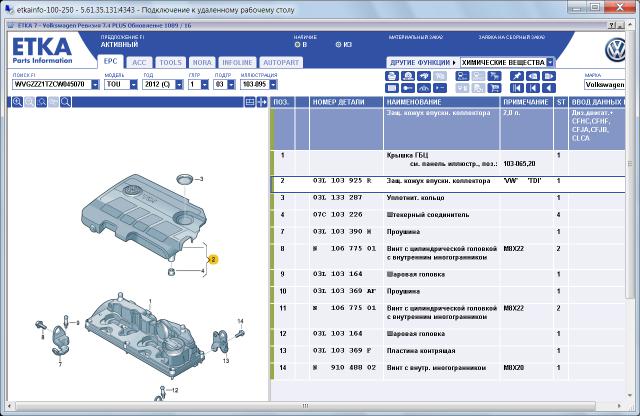Viewport: 640px width, 416px height.
Task: Select part number 07C 103 226
Action: 338,215
